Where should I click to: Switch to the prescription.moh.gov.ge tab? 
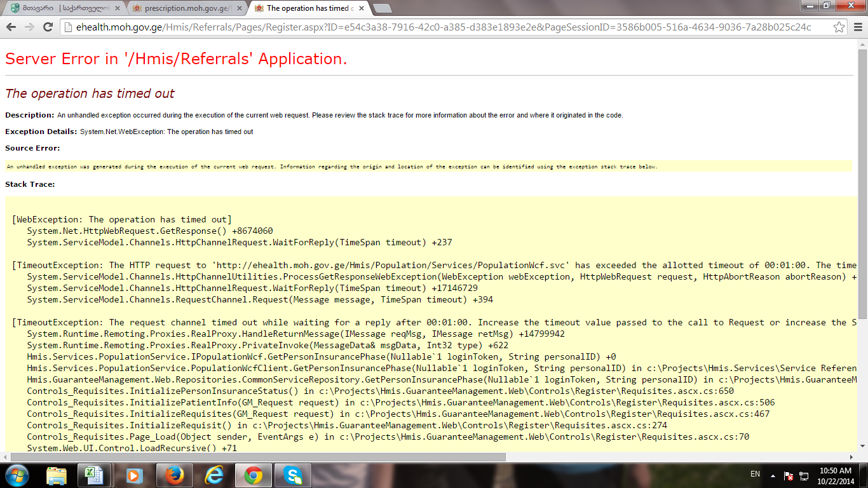[184, 8]
